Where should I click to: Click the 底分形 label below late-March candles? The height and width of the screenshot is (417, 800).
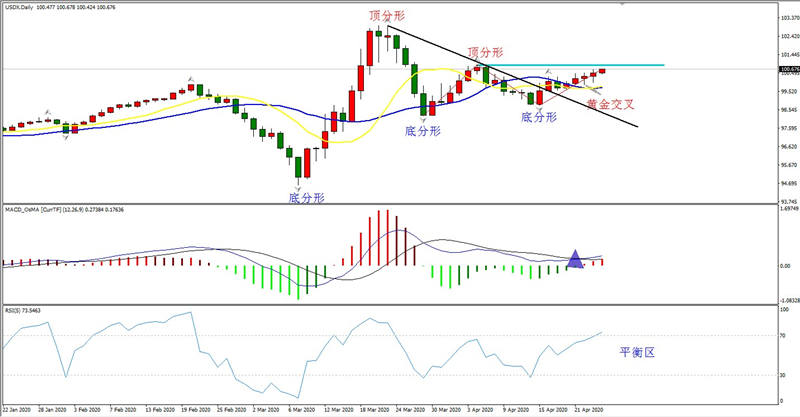pos(422,131)
